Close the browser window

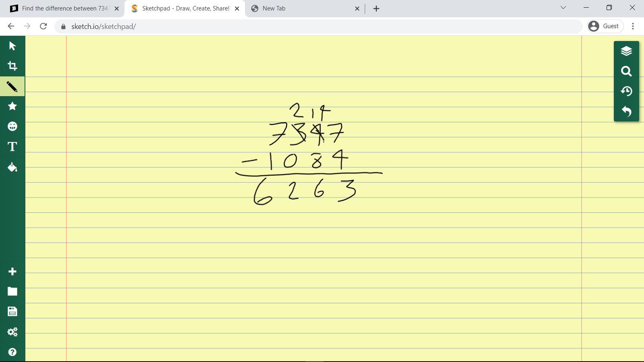(632, 8)
